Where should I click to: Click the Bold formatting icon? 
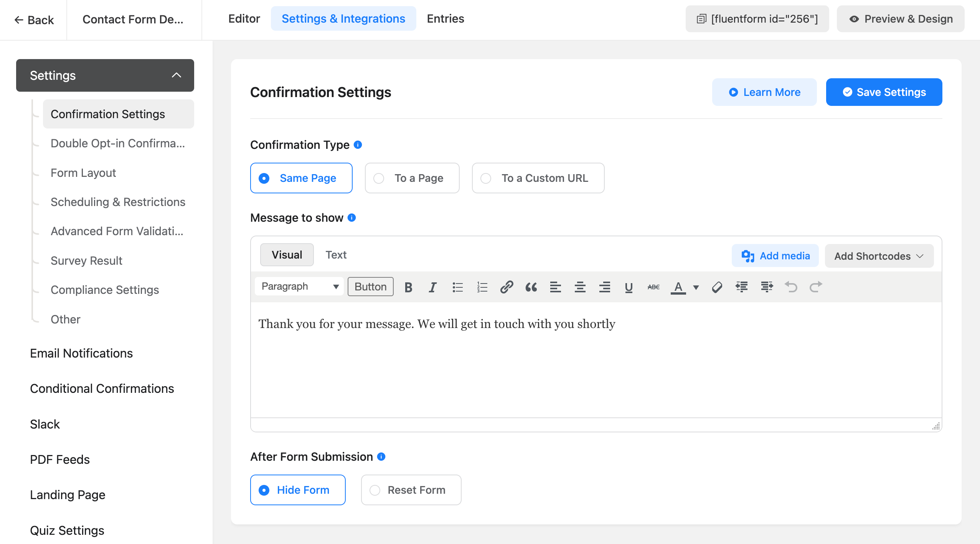tap(409, 287)
